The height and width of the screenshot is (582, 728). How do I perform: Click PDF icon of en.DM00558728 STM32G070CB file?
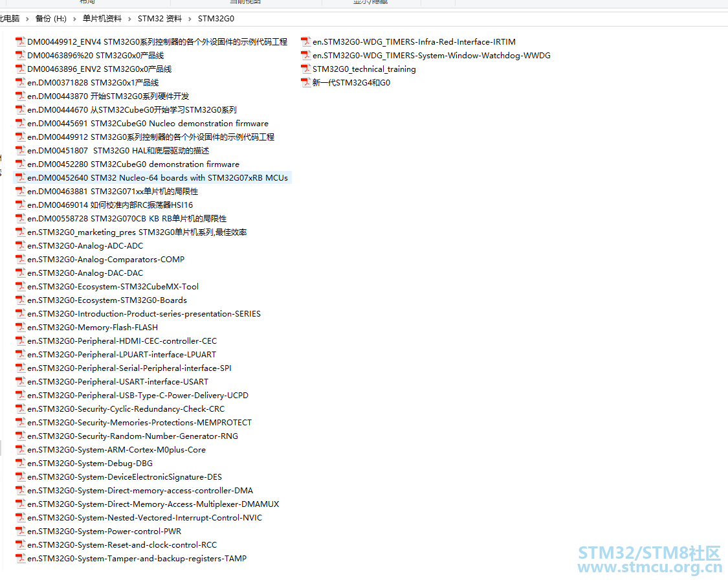click(20, 218)
